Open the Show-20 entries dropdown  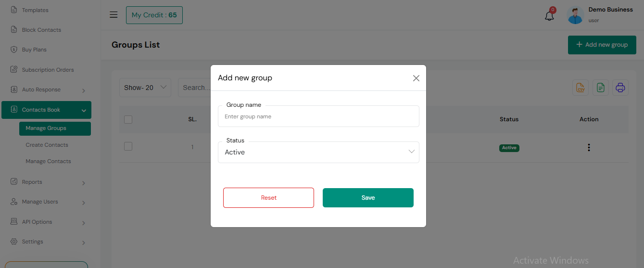click(145, 88)
